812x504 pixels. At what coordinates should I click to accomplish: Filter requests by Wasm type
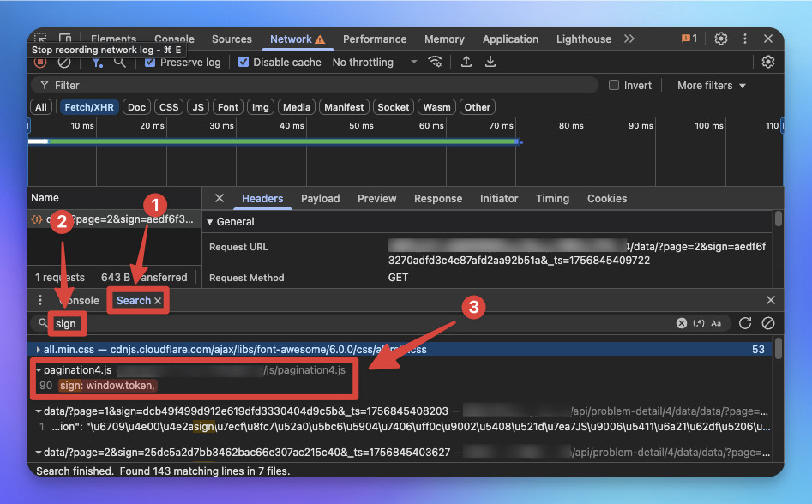[436, 107]
